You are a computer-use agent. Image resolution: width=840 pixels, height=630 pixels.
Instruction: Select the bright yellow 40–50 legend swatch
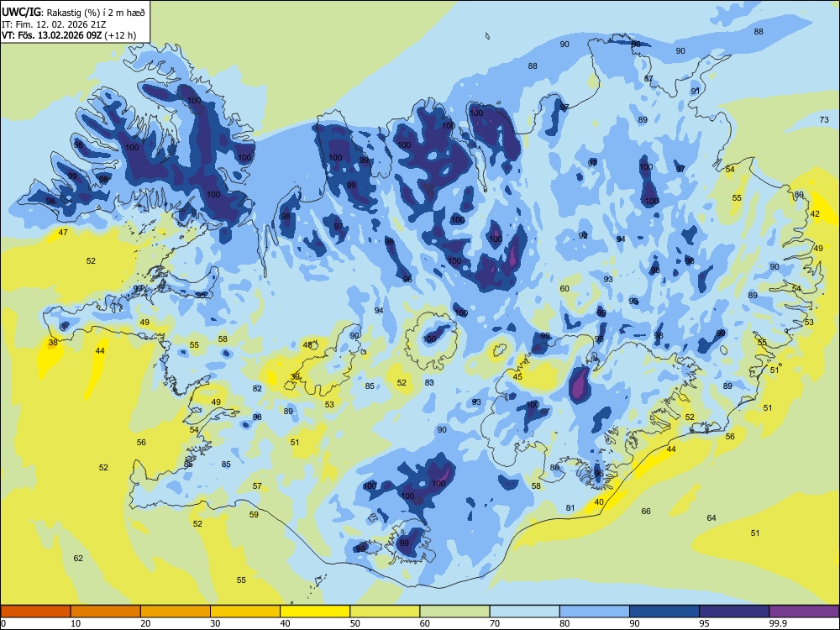[x=315, y=612]
